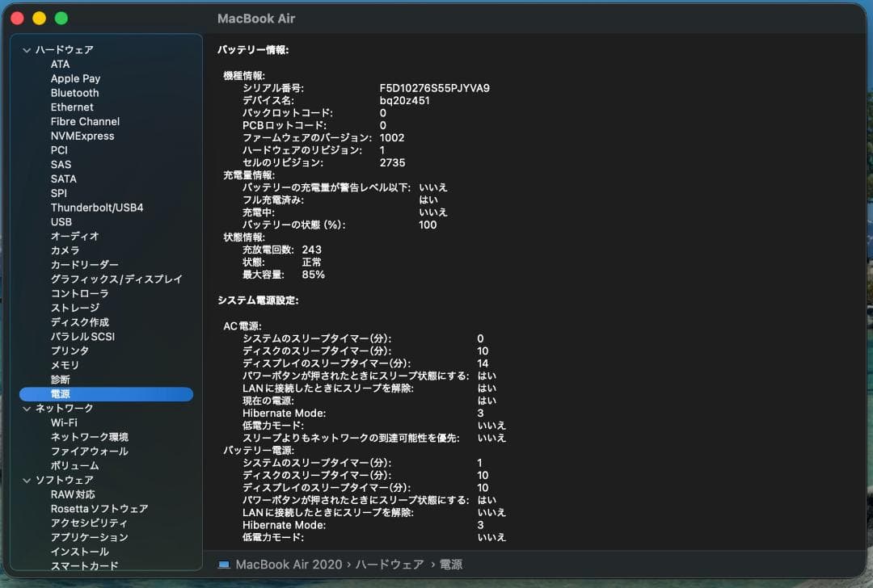
Task: Show the Wi-Fi network information
Action: coord(64,422)
